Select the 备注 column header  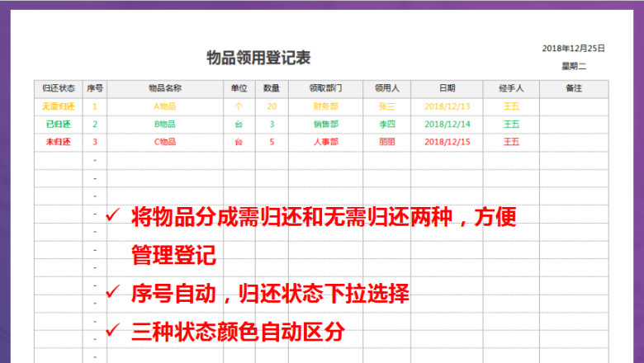(574, 88)
